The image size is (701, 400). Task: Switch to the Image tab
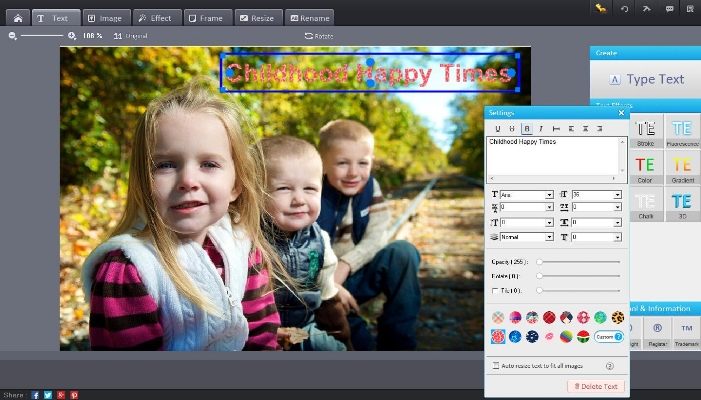coord(105,18)
